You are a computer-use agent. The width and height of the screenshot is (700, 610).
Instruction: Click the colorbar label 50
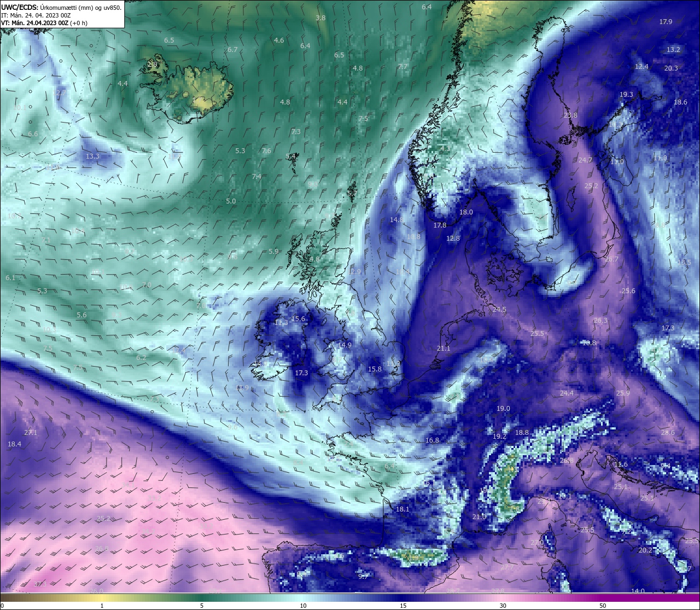(603, 606)
